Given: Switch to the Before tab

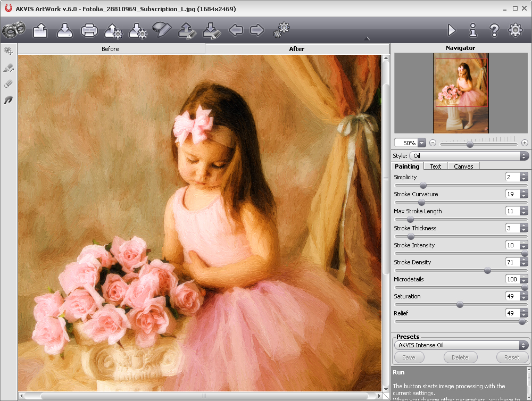Looking at the screenshot, I should tap(111, 49).
